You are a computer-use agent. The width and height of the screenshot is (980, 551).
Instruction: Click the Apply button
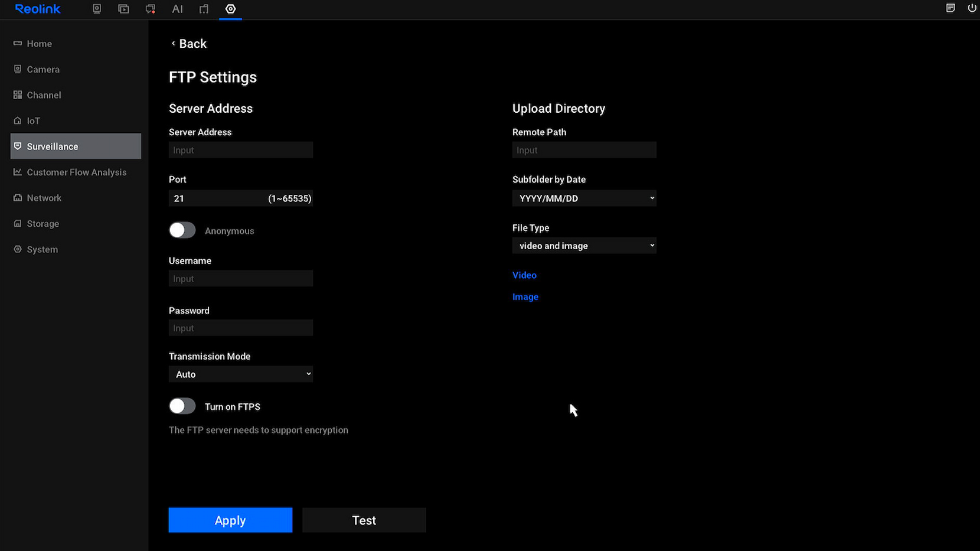point(230,520)
